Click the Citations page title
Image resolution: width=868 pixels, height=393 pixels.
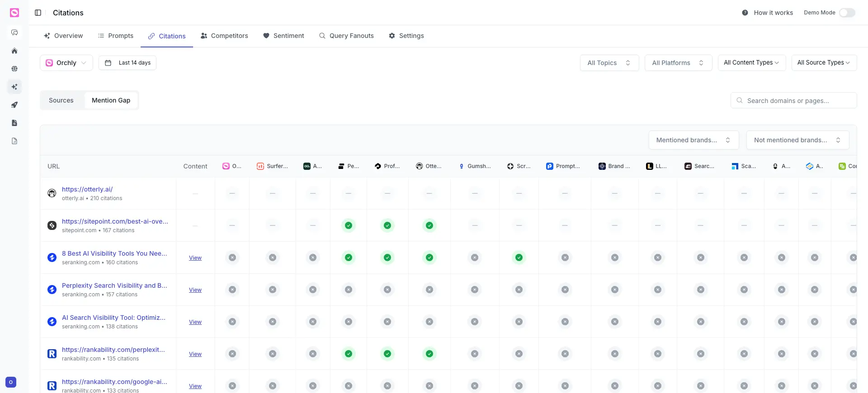(x=68, y=13)
